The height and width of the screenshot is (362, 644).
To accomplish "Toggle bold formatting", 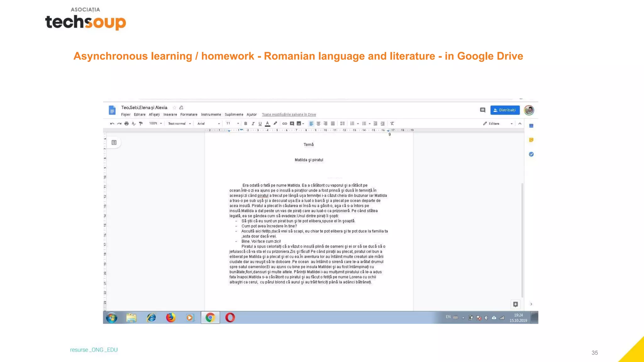I will click(246, 124).
